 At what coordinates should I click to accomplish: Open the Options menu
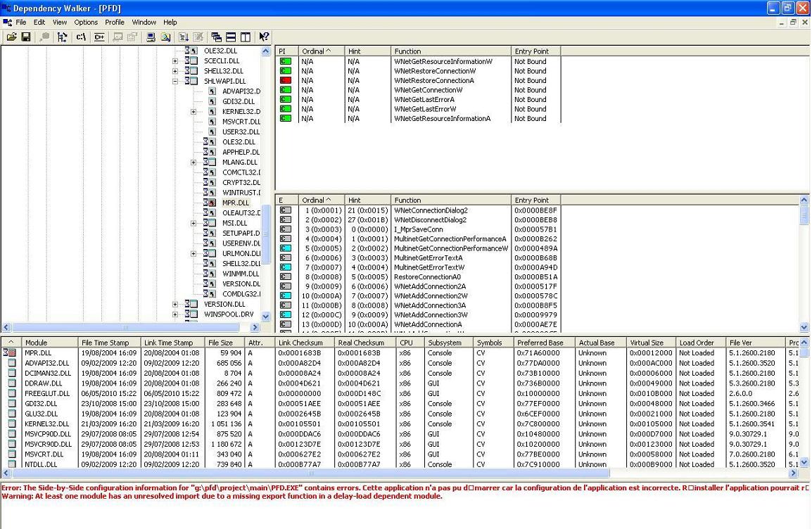[x=86, y=23]
